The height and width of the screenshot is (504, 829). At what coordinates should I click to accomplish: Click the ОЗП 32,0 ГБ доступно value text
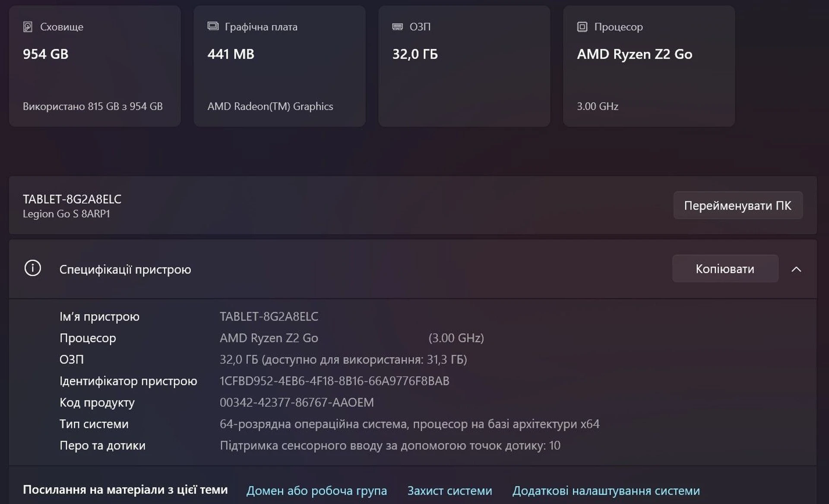[343, 359]
